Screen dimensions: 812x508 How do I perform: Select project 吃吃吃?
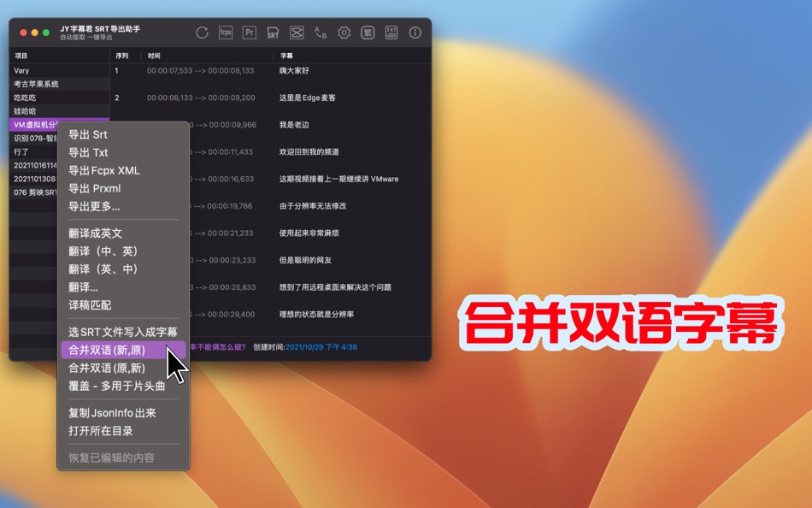tap(60, 97)
